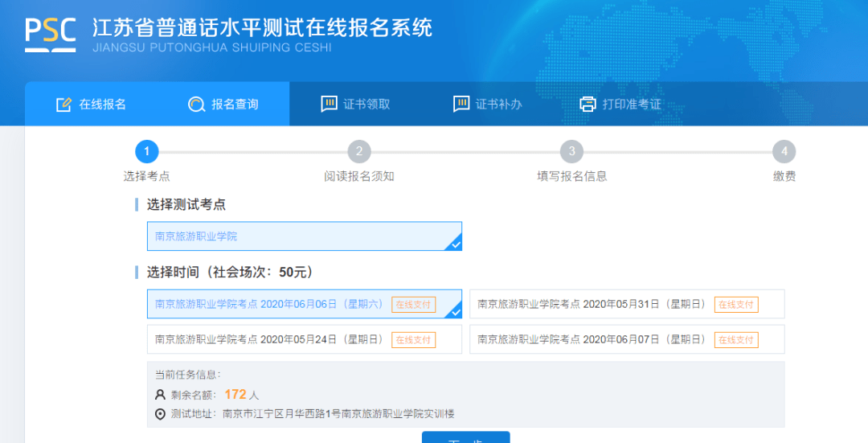The image size is (868, 443).
Task: Open the 证书领取 tab
Action: (x=355, y=104)
